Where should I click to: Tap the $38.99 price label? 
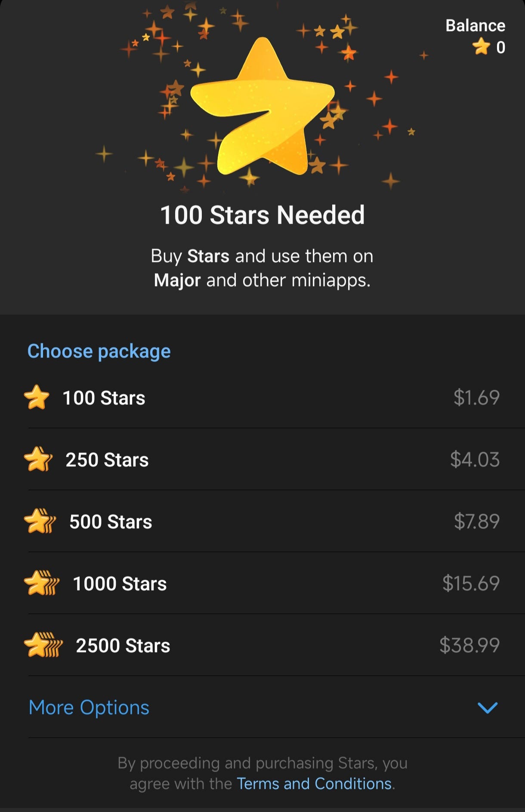[x=469, y=645]
